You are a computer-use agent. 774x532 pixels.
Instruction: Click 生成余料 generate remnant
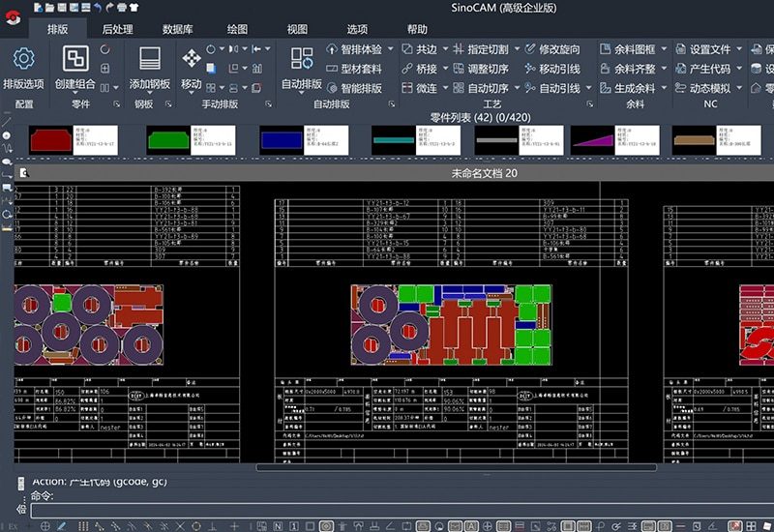pos(627,88)
